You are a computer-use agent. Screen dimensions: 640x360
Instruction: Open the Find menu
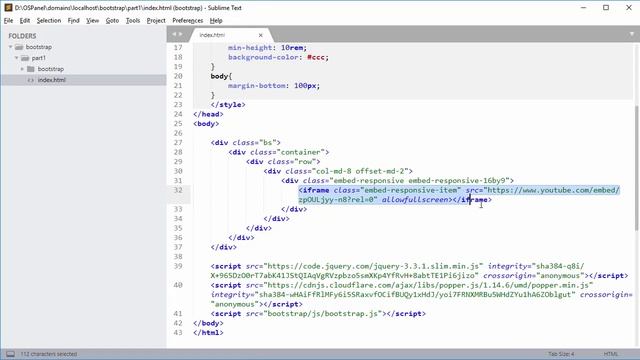click(73, 20)
